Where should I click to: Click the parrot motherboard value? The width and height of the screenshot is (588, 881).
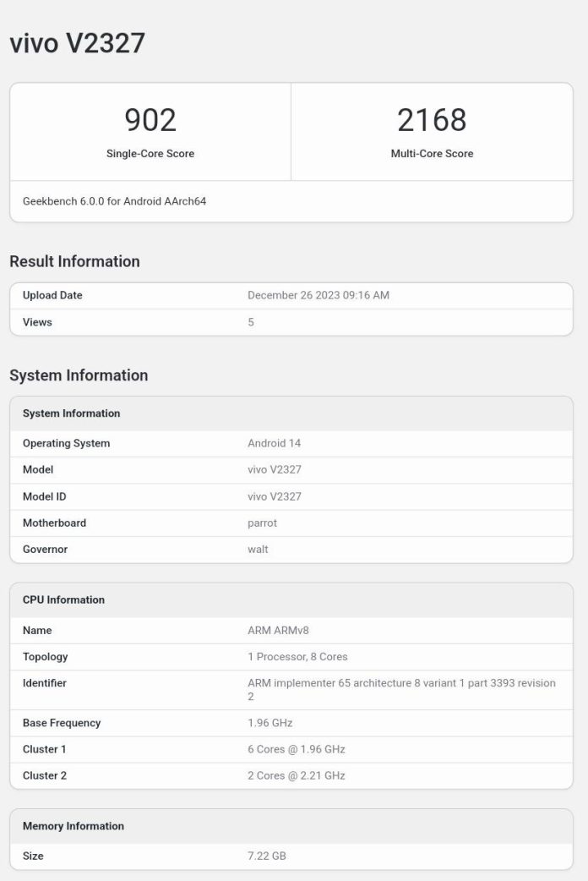(262, 523)
